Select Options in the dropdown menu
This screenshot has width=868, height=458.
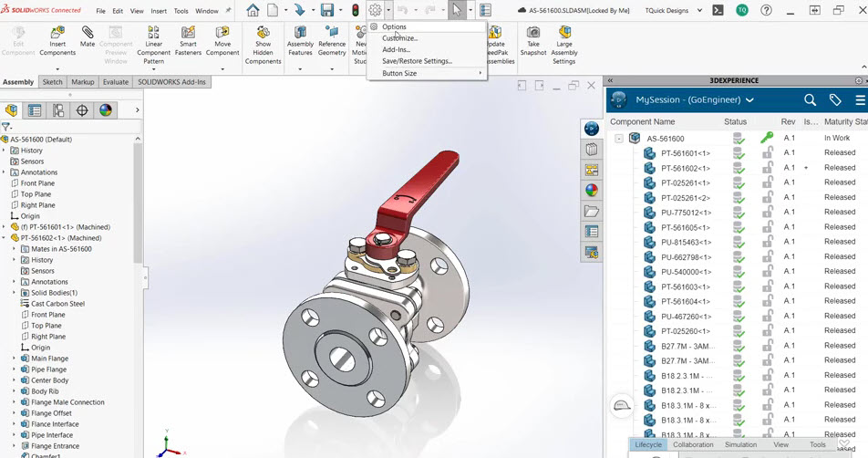coord(394,26)
